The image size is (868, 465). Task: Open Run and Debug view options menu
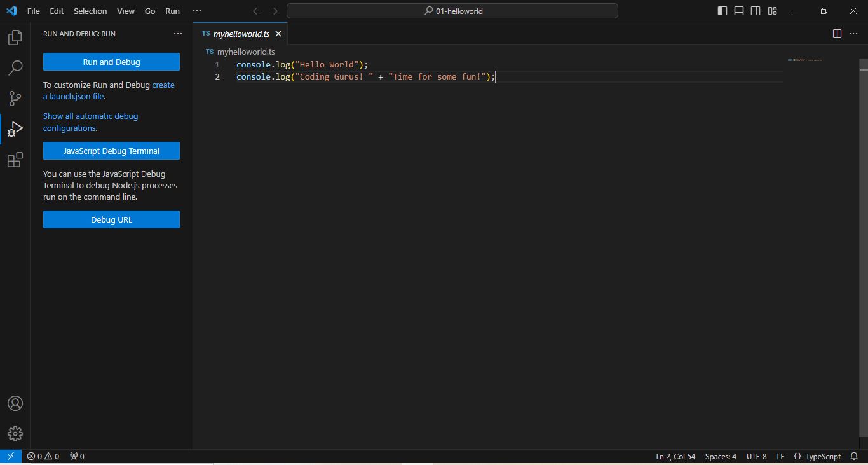click(177, 34)
